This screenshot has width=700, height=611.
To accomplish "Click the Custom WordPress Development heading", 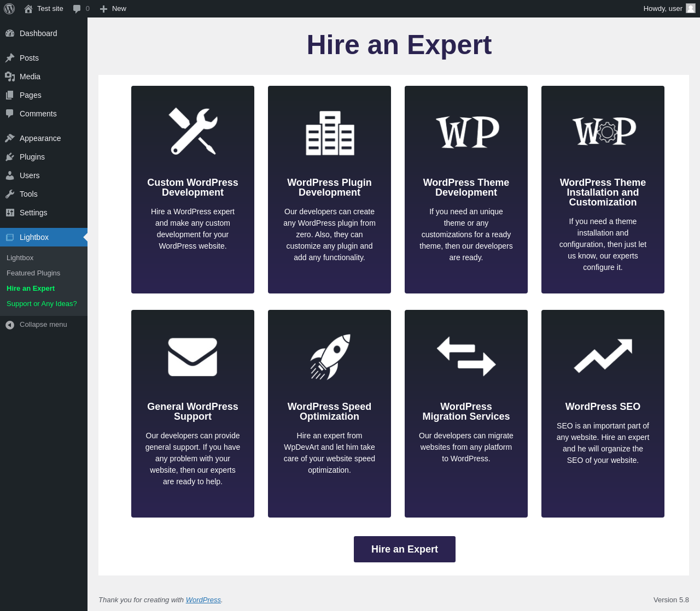I will (192, 187).
